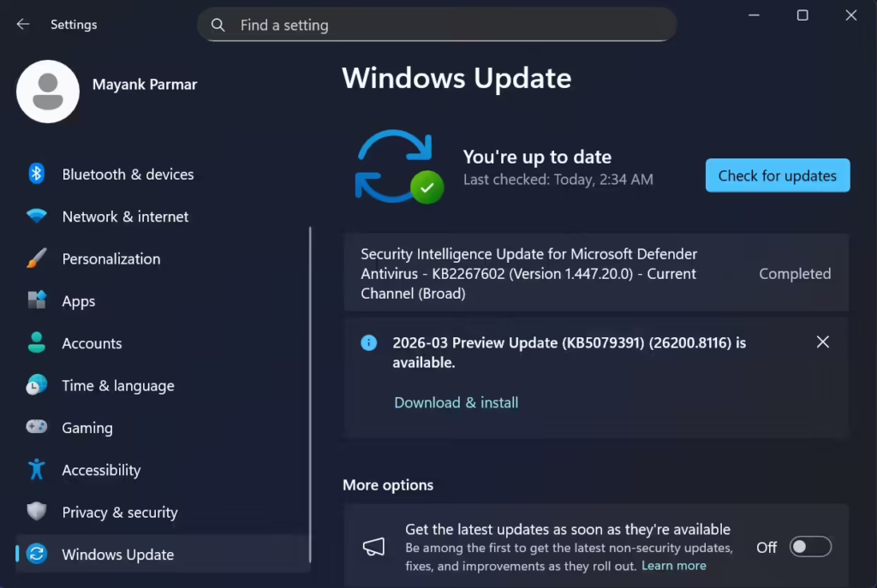This screenshot has width=877, height=588.
Task: Select the Bluetooth & devices icon
Action: tap(36, 174)
